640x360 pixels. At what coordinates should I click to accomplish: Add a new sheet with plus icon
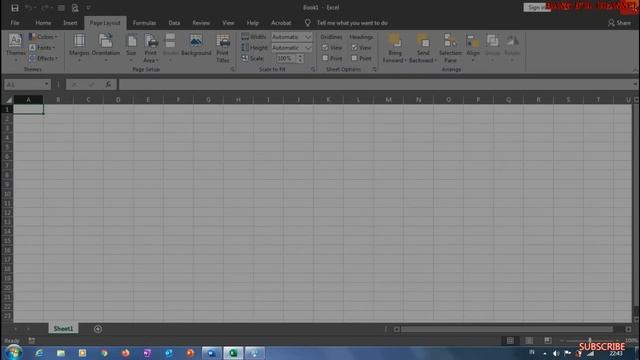(98, 329)
